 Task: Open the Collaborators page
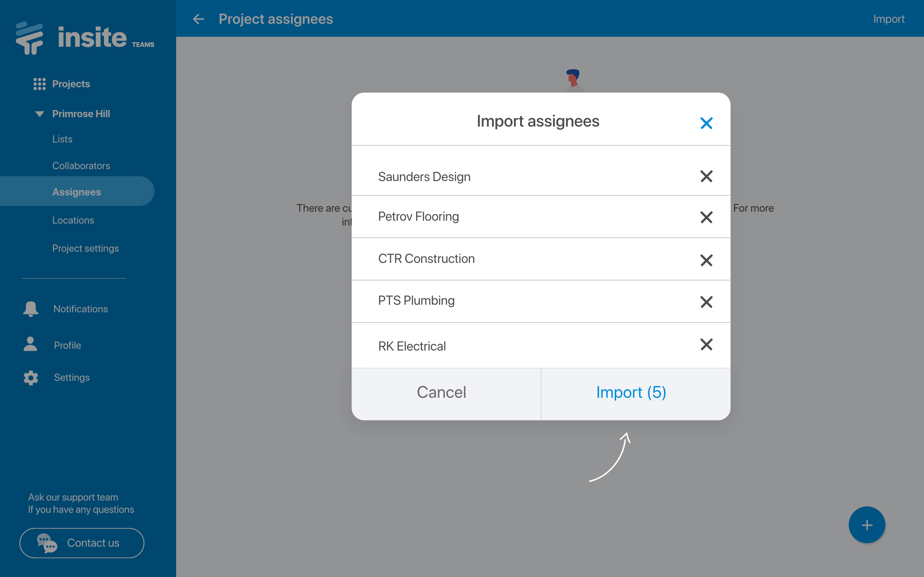pos(81,166)
